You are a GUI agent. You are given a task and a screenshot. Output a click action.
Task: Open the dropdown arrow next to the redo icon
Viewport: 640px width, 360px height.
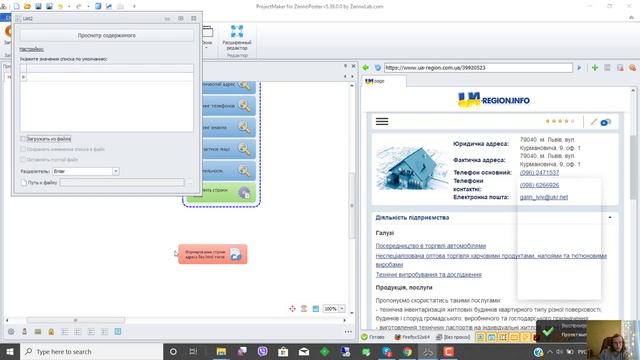click(x=88, y=6)
